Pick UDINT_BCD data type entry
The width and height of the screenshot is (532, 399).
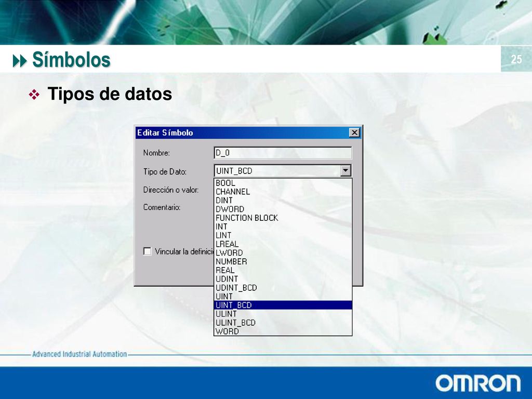(x=283, y=288)
